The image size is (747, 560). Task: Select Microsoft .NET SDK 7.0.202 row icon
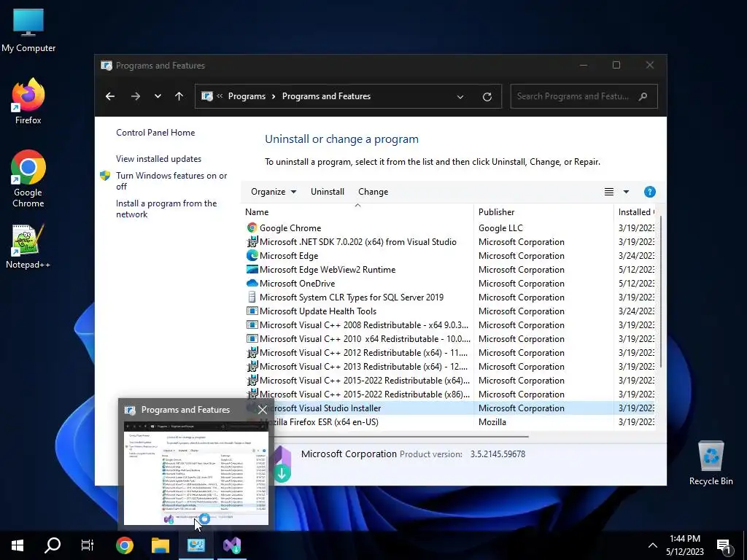(252, 241)
